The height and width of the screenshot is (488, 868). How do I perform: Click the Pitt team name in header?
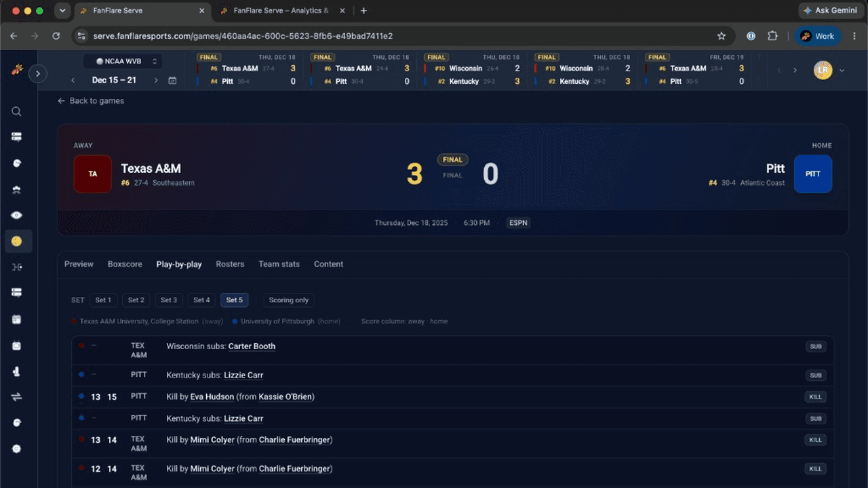[775, 169]
